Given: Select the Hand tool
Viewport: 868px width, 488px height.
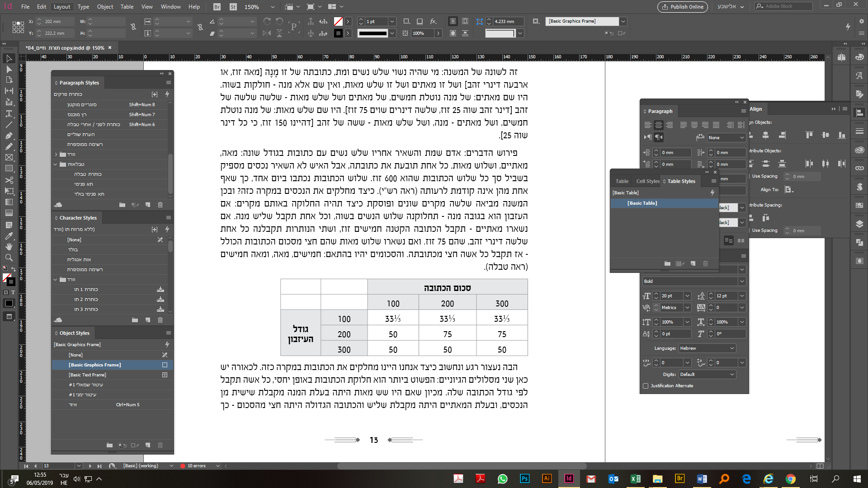Looking at the screenshot, I should pyautogui.click(x=8, y=247).
